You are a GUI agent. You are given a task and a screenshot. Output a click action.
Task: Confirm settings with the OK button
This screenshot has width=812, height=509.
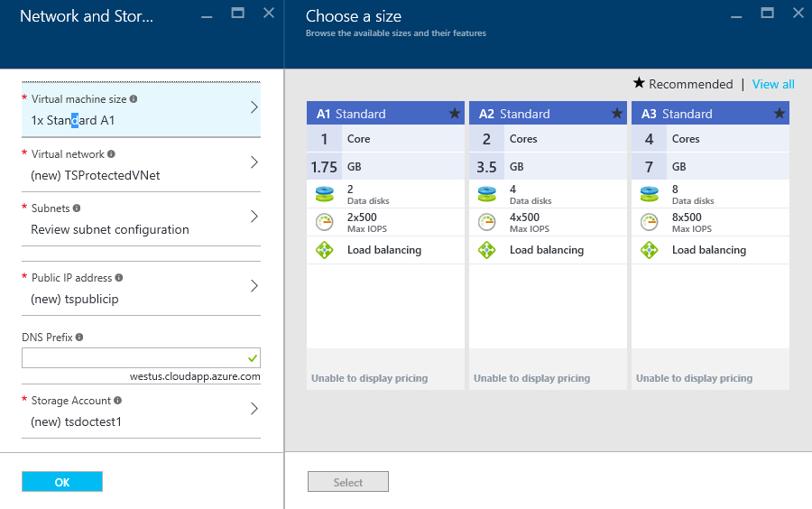62,482
